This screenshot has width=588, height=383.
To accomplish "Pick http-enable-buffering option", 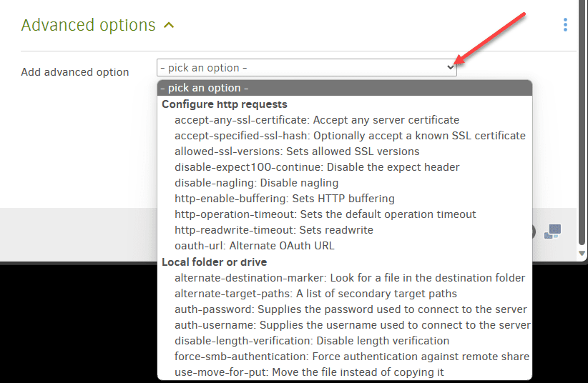I will tap(285, 199).
